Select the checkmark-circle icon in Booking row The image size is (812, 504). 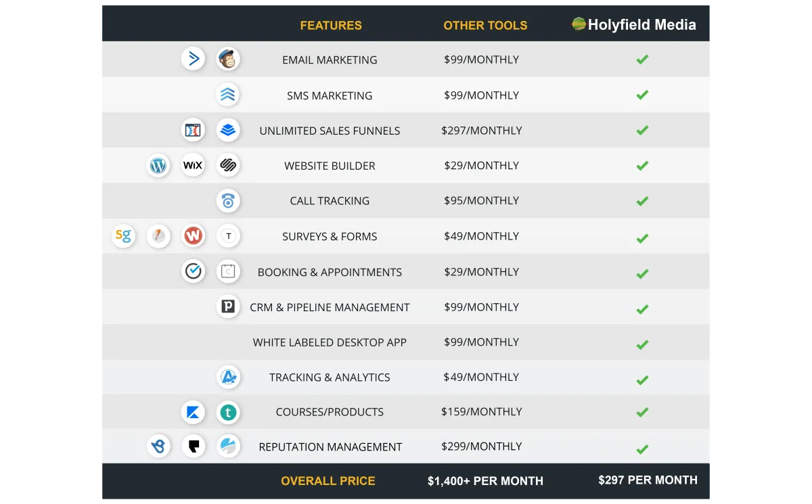tap(194, 271)
